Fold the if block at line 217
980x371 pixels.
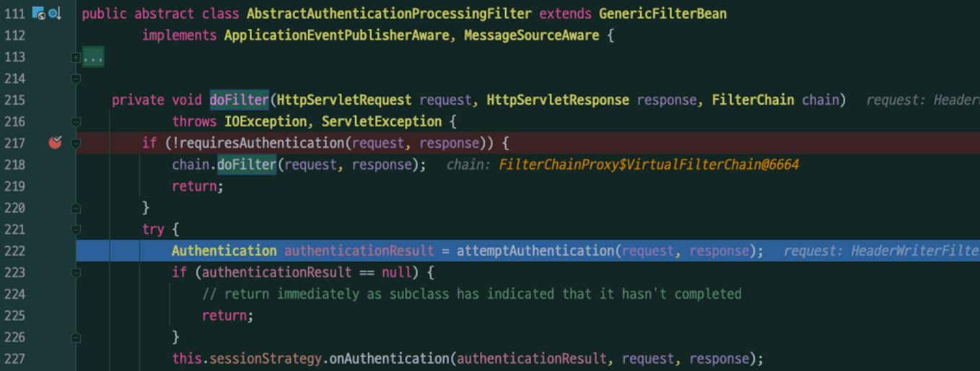[76, 143]
